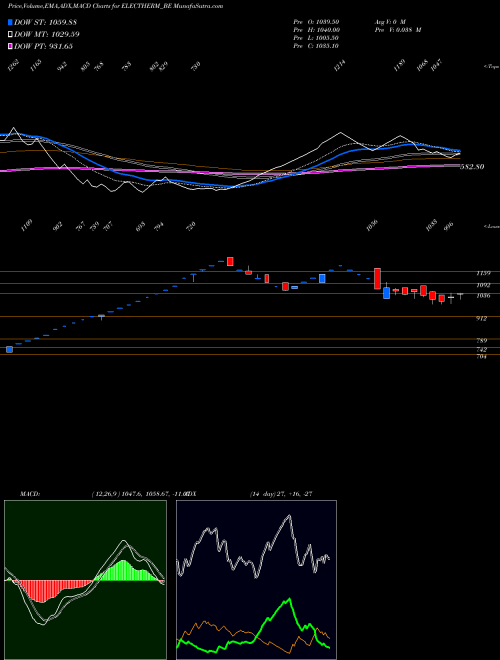Click the 1139 price level label
This screenshot has height=660, width=500.
click(x=483, y=273)
